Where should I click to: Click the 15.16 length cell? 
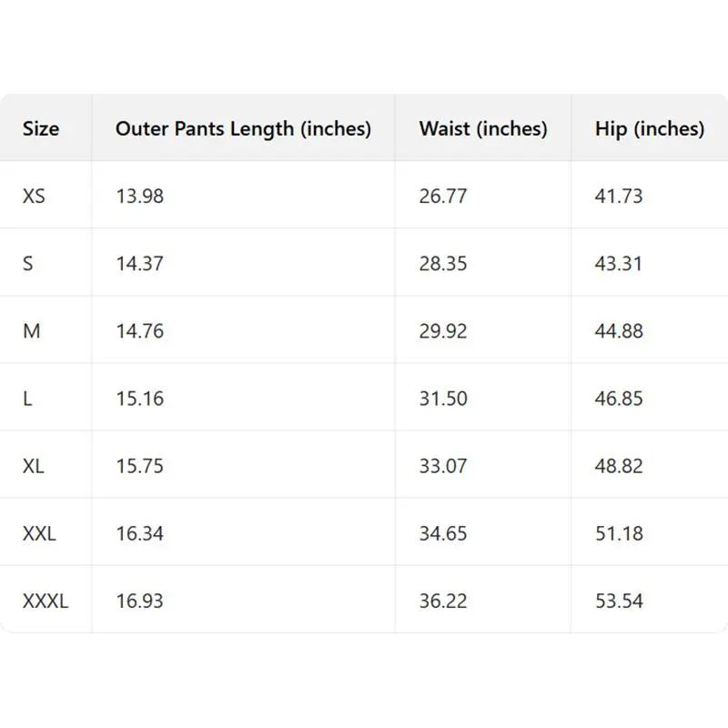[140, 399]
